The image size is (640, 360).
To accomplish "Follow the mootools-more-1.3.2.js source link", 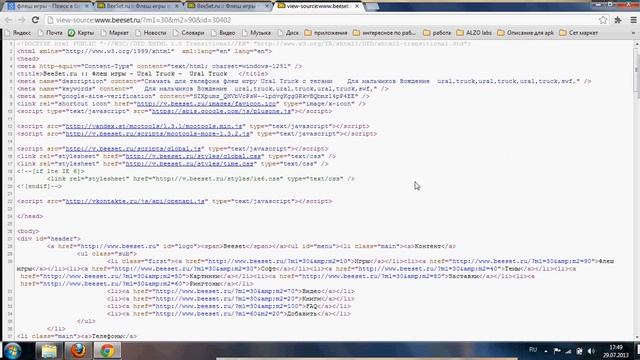I will point(158,133).
